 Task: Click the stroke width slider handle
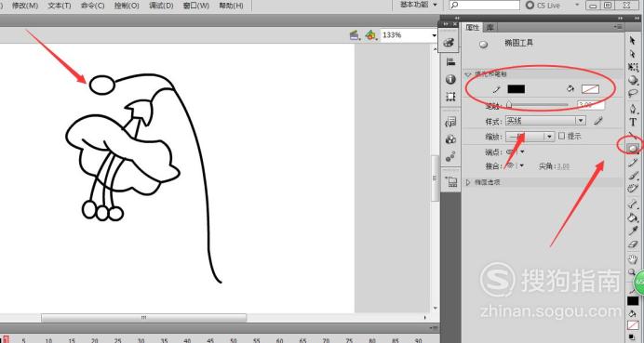point(509,105)
